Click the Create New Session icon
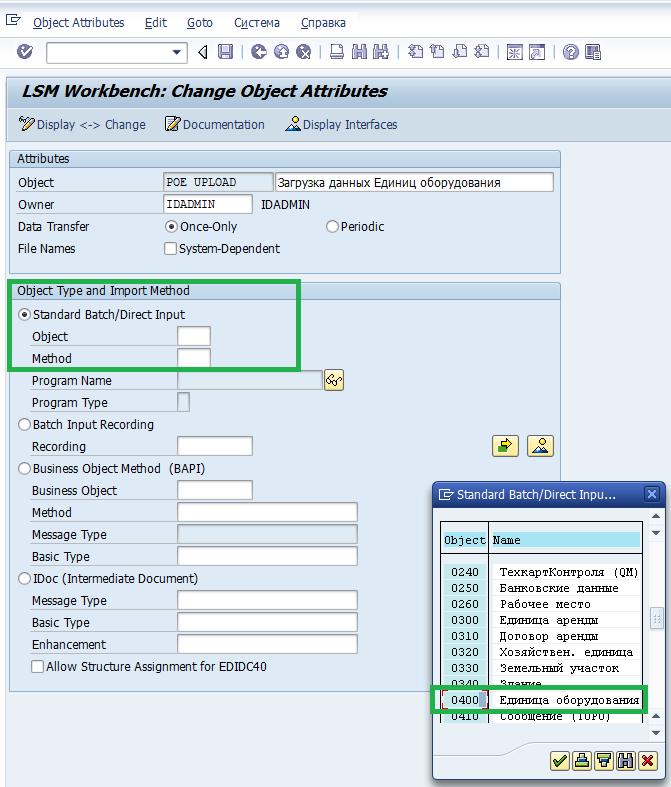This screenshot has width=671, height=787. (x=514, y=52)
